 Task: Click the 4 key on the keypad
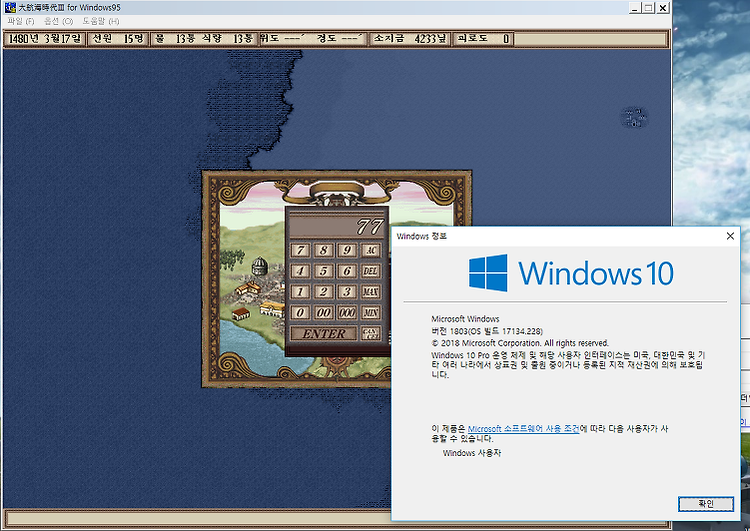(300, 271)
